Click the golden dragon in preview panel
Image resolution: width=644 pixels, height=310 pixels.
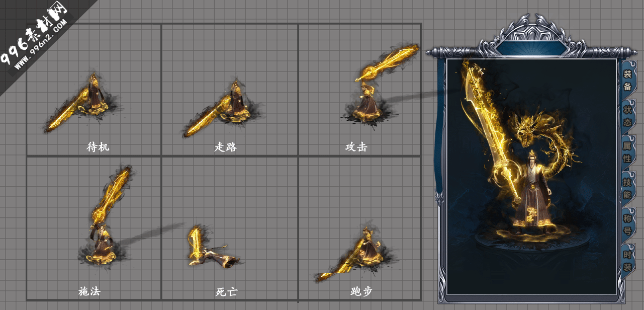point(544,146)
